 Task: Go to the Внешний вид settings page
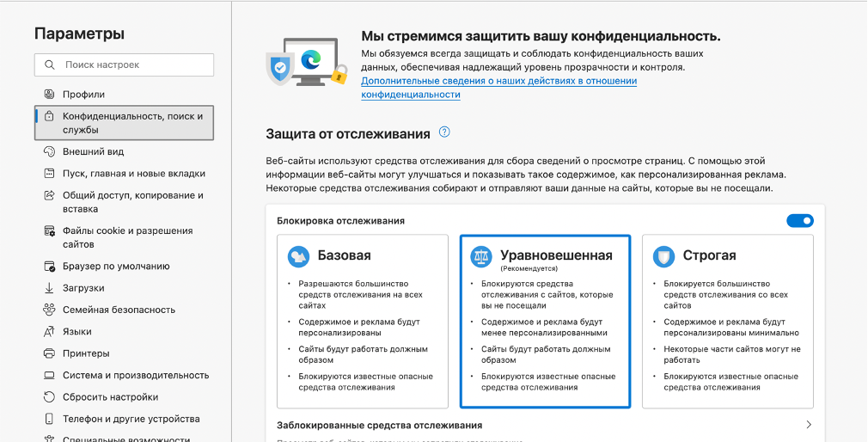click(124, 151)
